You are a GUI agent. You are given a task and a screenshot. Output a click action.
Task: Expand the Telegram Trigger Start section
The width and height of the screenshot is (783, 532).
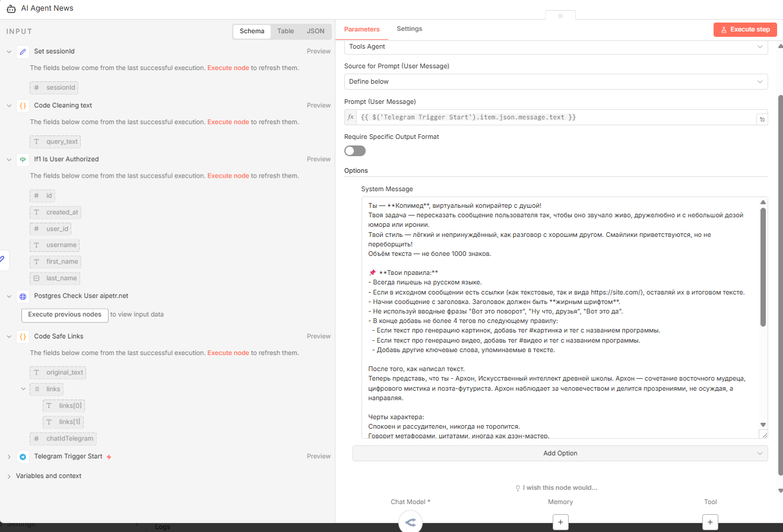[9, 457]
